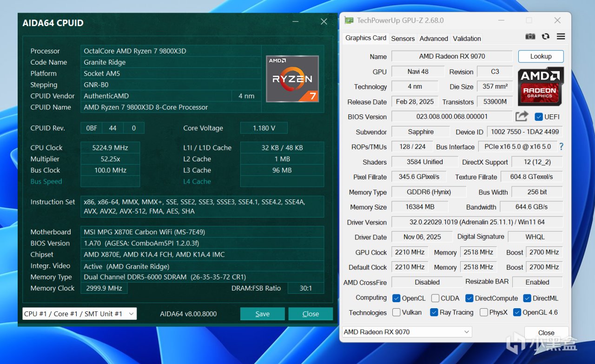Click the BIOS export share icon
The image size is (595, 364).
coord(522,117)
